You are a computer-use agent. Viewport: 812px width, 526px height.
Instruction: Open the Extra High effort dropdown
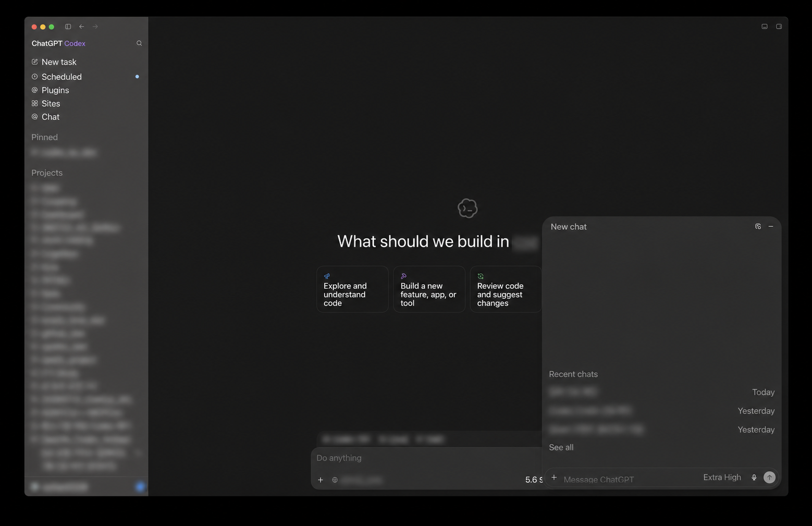point(722,478)
